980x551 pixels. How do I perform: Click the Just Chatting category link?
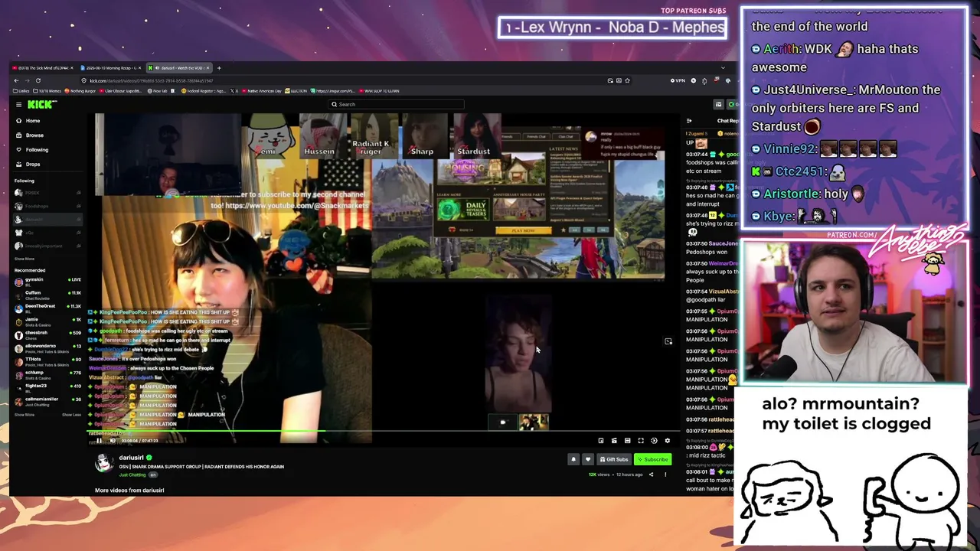coord(132,475)
